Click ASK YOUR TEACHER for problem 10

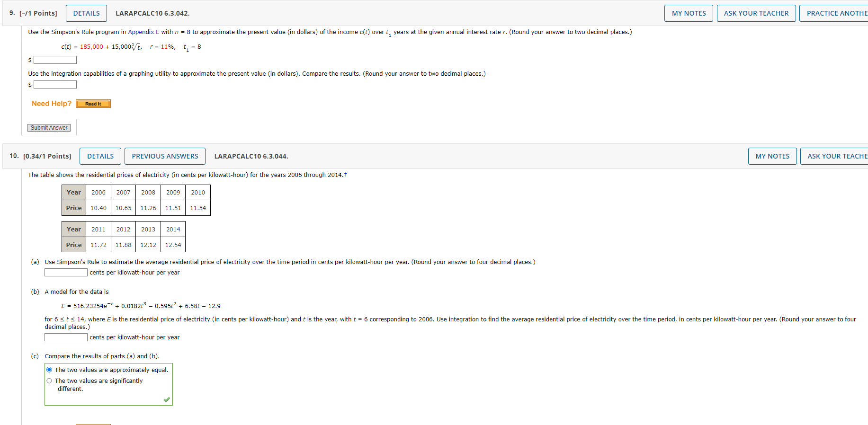pyautogui.click(x=839, y=156)
